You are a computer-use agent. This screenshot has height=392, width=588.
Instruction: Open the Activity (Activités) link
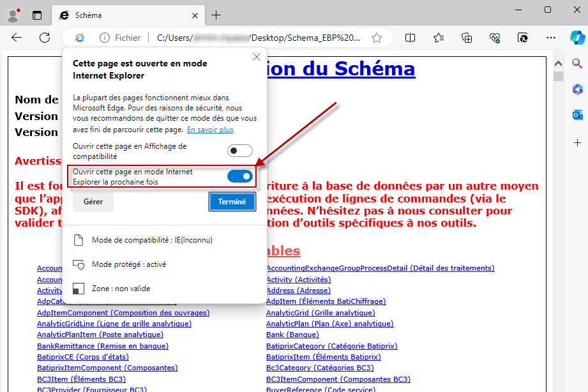tap(299, 280)
